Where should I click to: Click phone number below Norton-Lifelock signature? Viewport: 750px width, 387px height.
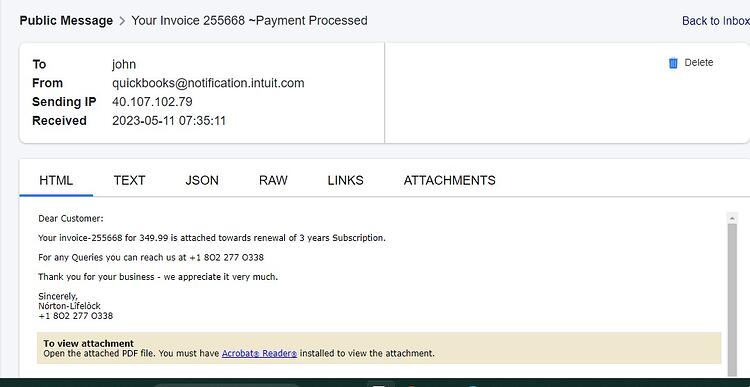[76, 316]
